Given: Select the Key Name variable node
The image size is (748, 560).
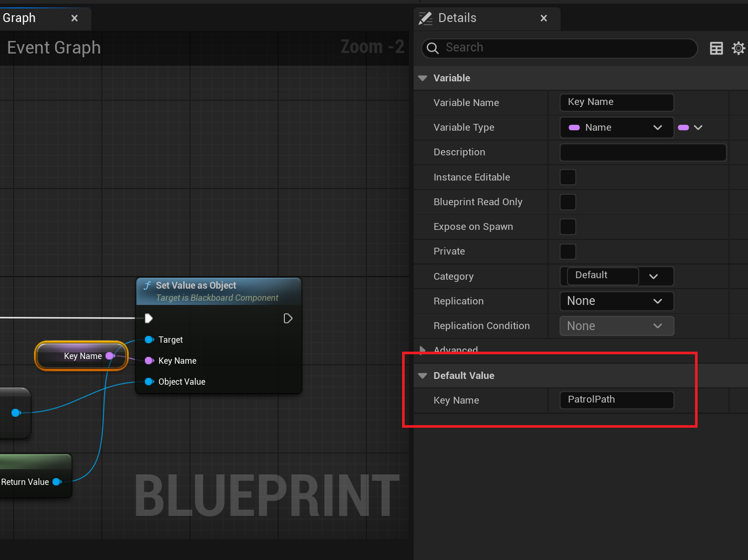Looking at the screenshot, I should 81,356.
